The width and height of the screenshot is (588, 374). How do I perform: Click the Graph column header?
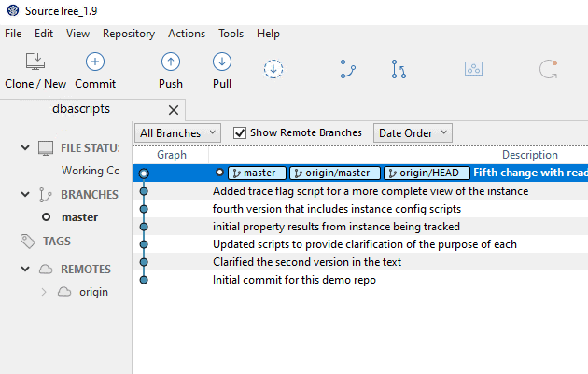172,155
